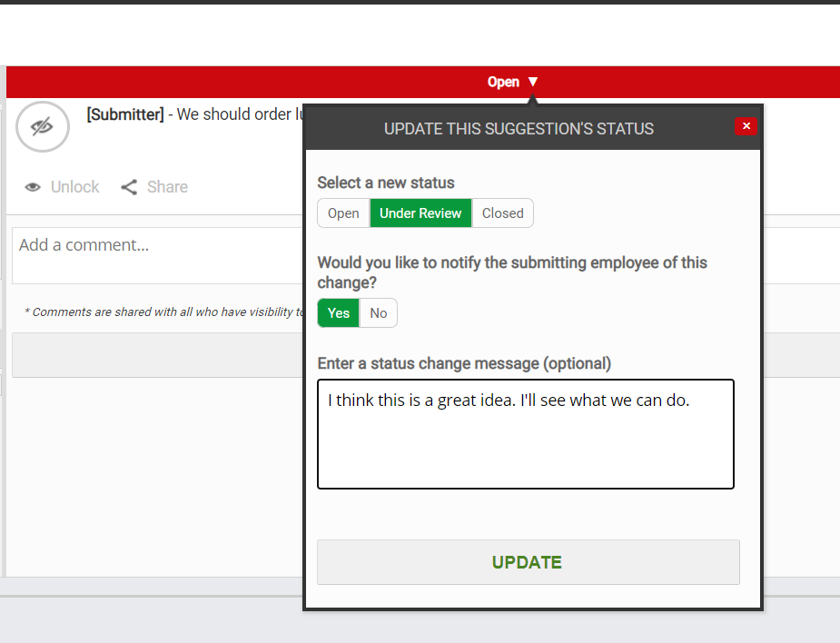Click the eye icon beside Unlock
Image resolution: width=840 pixels, height=643 pixels.
tap(33, 186)
